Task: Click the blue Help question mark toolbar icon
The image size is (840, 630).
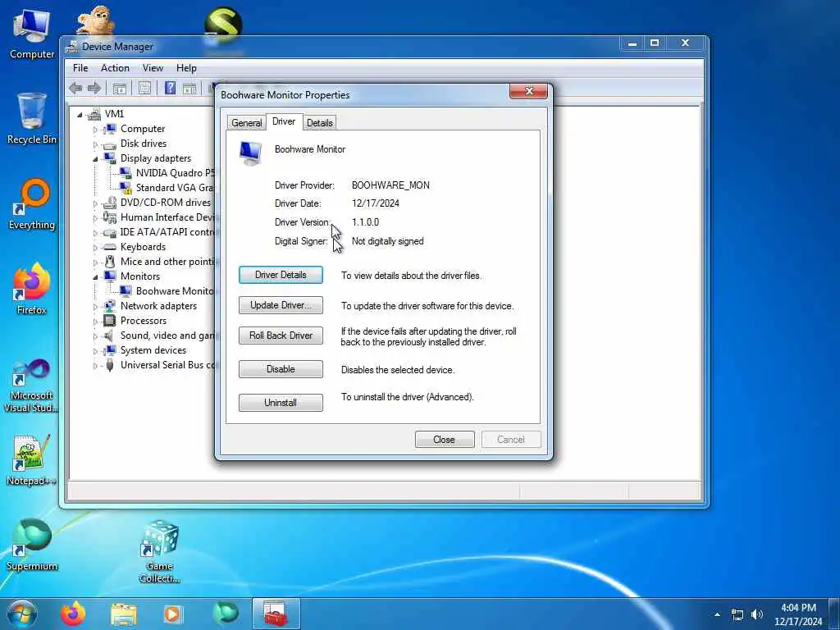Action: tap(170, 88)
